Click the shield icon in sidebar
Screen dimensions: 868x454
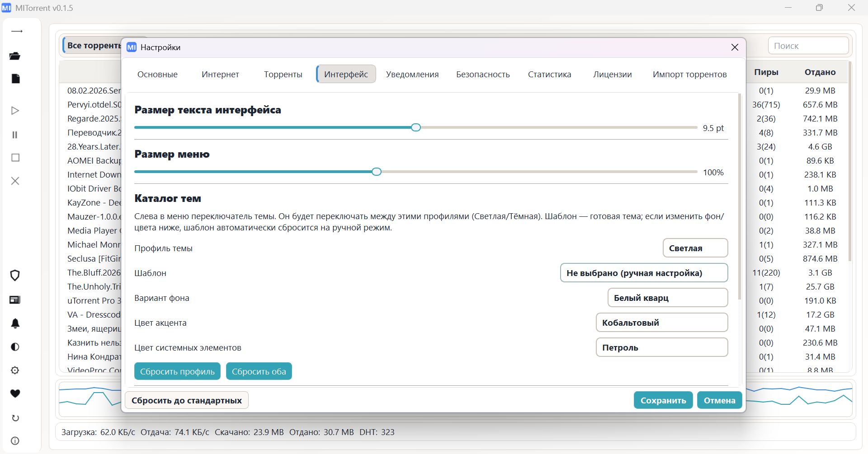[x=15, y=276]
